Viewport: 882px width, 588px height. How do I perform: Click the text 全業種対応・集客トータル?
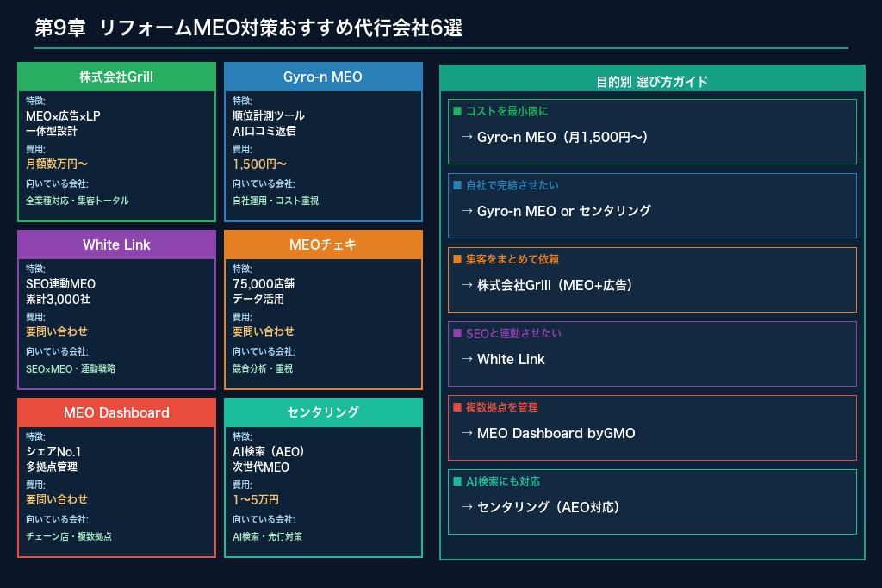pos(78,201)
